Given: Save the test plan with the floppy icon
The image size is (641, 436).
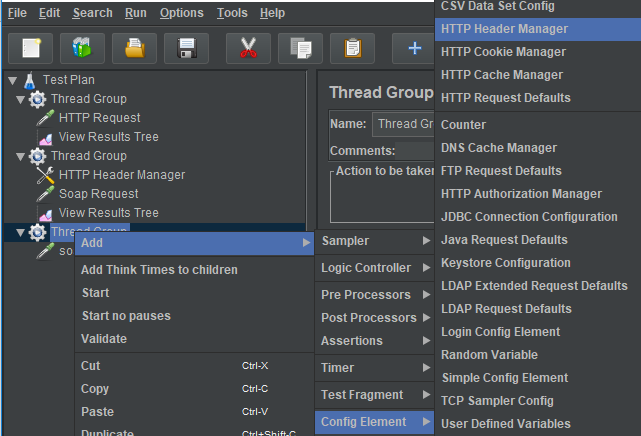Looking at the screenshot, I should tap(186, 48).
